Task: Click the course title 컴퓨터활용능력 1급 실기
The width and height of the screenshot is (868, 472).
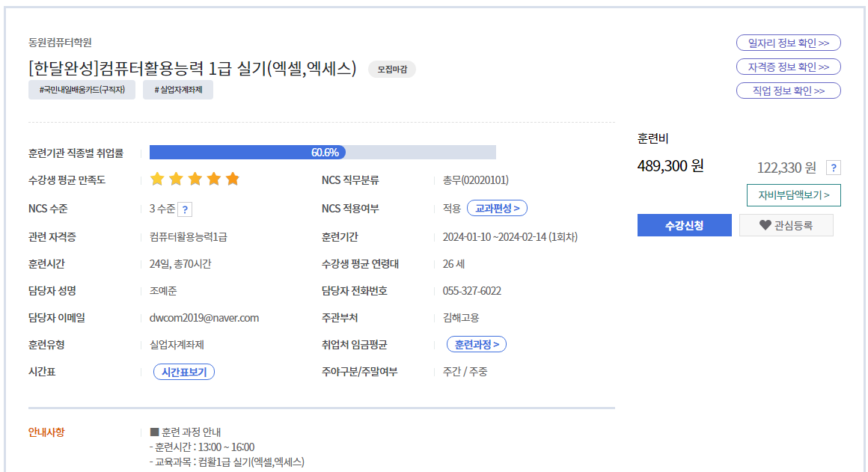Action: (x=192, y=69)
